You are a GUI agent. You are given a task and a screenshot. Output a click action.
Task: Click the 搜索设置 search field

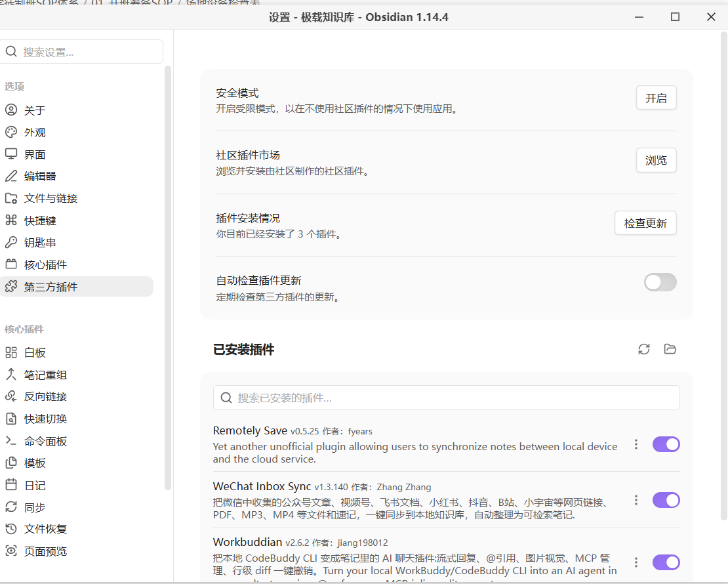pos(82,52)
